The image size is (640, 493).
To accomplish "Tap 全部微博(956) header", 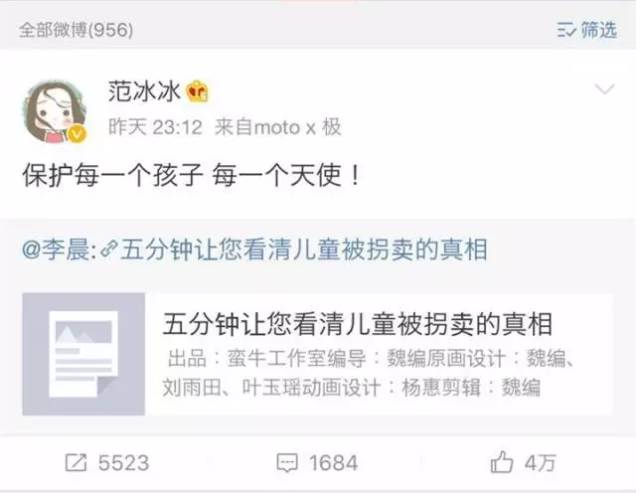I will [x=76, y=30].
